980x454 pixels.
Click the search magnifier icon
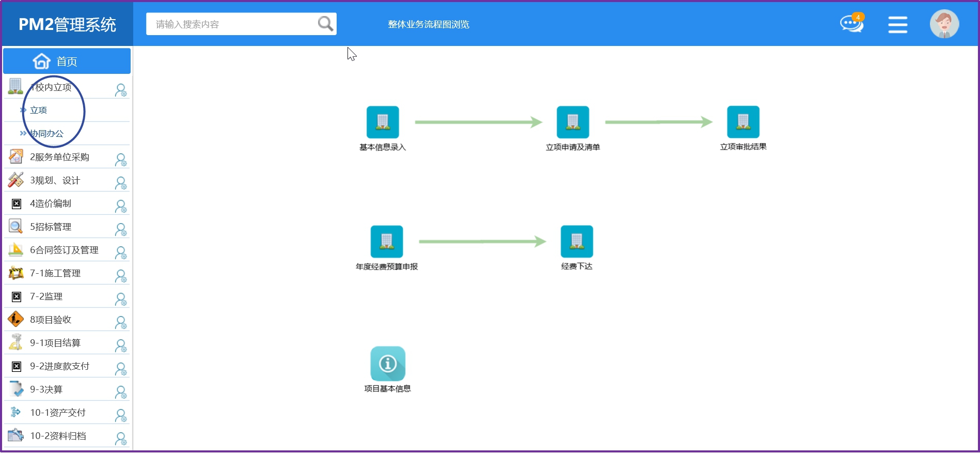(325, 24)
